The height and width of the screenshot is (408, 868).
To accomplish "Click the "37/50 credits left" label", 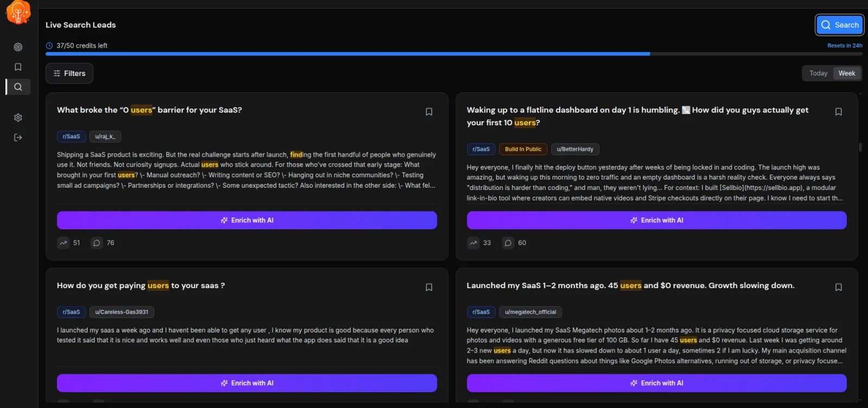I will 82,46.
